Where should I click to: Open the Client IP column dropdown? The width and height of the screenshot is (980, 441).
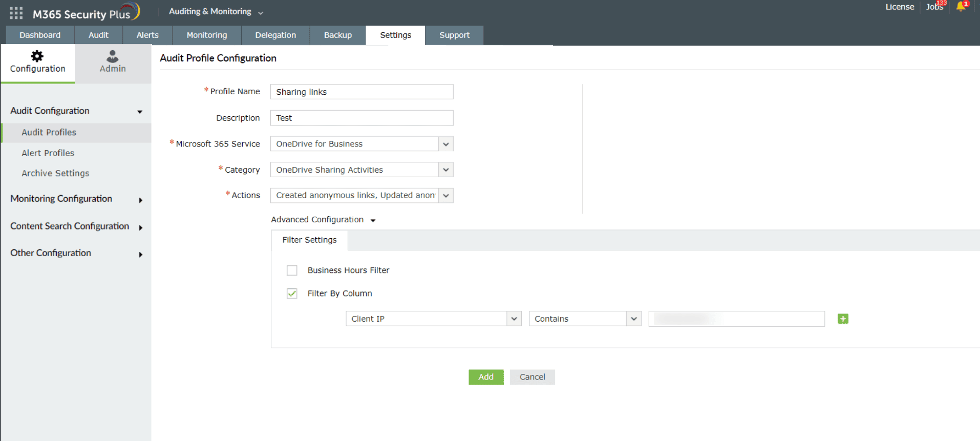click(x=514, y=319)
